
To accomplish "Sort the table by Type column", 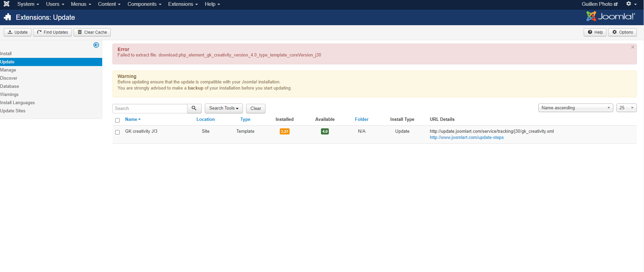I will click(x=245, y=119).
